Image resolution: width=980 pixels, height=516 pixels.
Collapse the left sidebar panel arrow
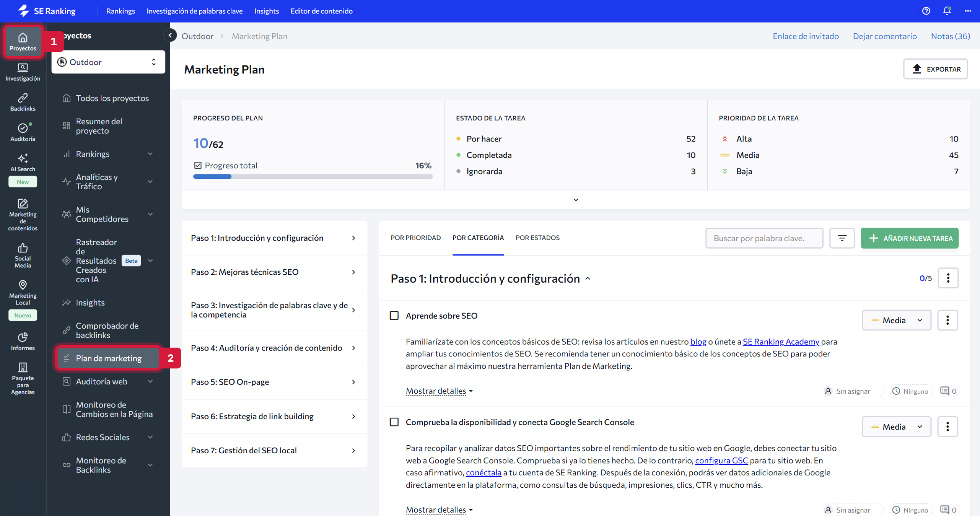coord(170,35)
